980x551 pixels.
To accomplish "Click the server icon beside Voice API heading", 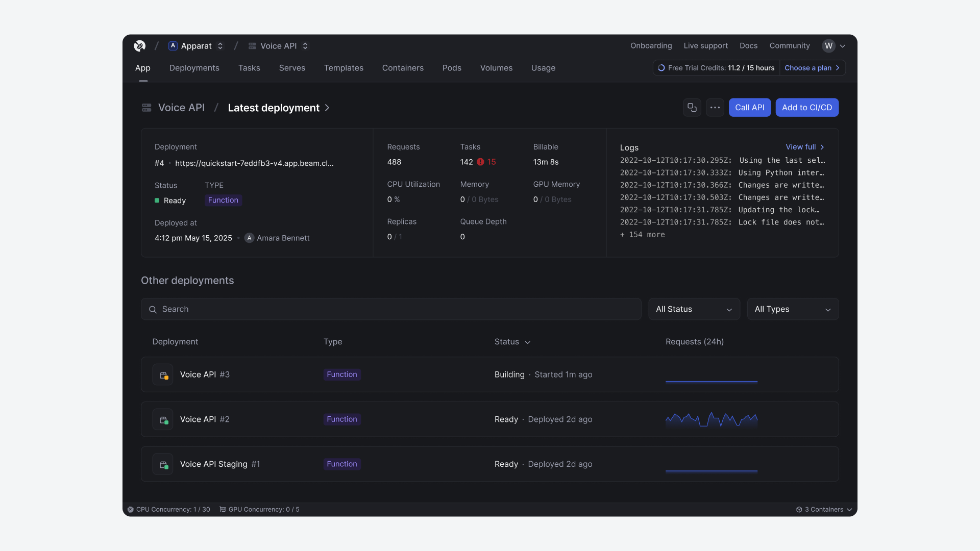I will click(x=146, y=108).
